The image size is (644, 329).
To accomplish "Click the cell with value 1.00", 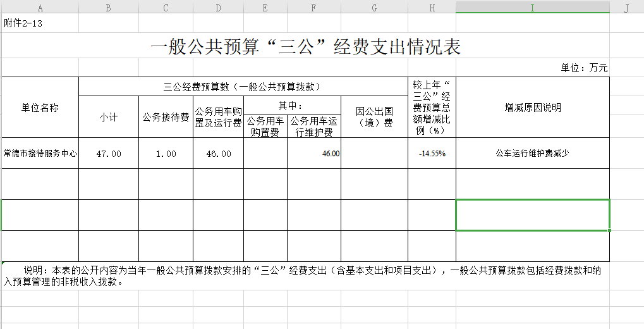I will coord(166,154).
